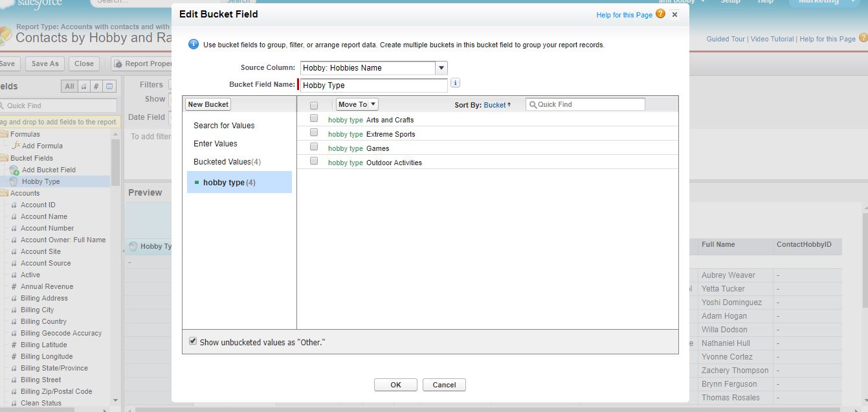Click Add Bucket Field in the tree
This screenshot has width=868, height=412.
click(x=49, y=170)
